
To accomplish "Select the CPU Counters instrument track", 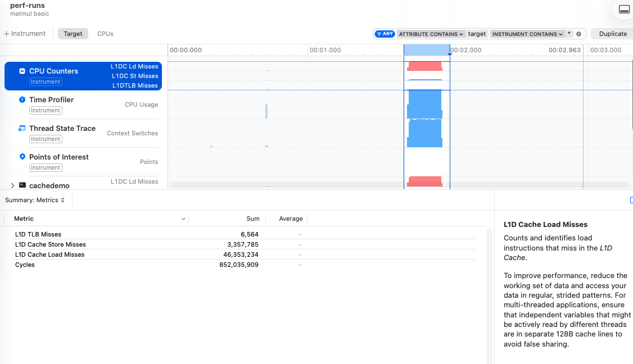I will pos(83,76).
